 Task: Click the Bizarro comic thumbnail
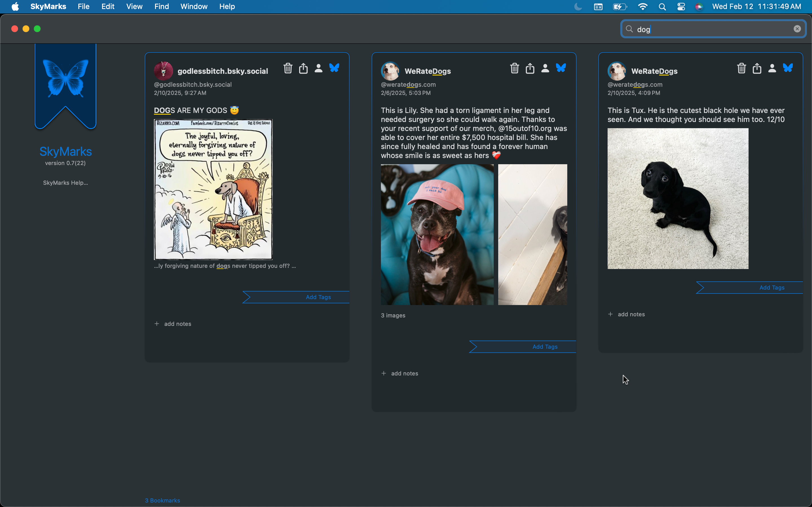pos(213,190)
